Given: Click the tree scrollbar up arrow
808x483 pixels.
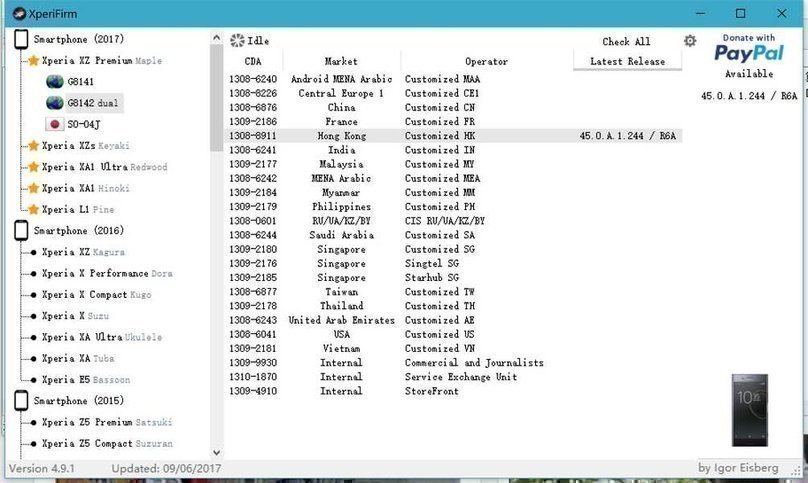Looking at the screenshot, I should pyautogui.click(x=216, y=38).
